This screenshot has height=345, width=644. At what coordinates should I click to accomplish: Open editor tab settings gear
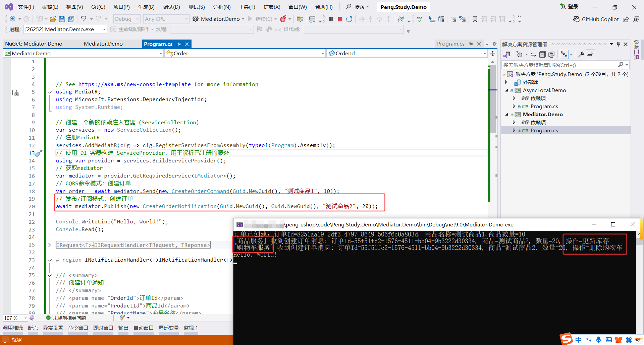tap(495, 44)
